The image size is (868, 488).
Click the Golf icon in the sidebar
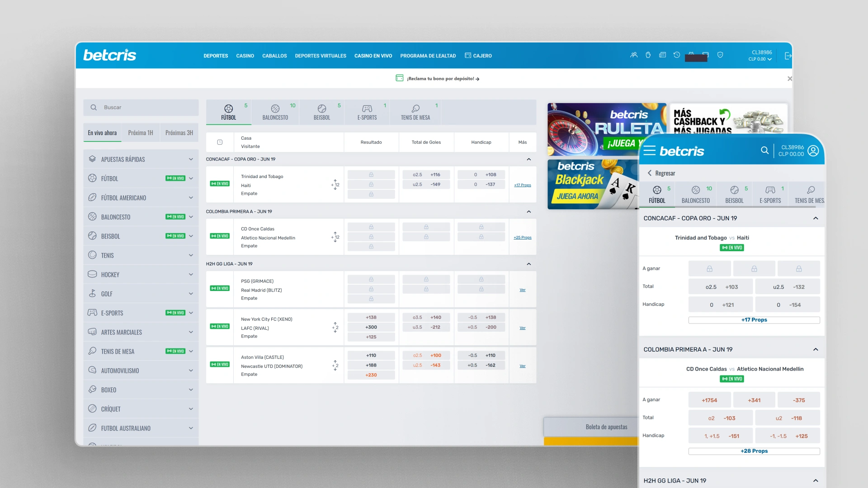(92, 293)
